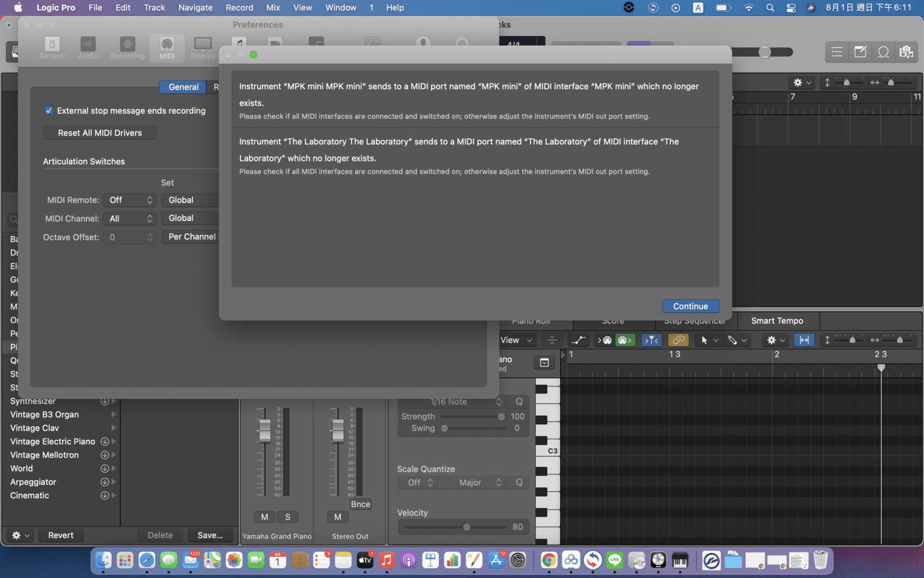The width and height of the screenshot is (924, 578).
Task: Download the World library content
Action: tap(105, 469)
